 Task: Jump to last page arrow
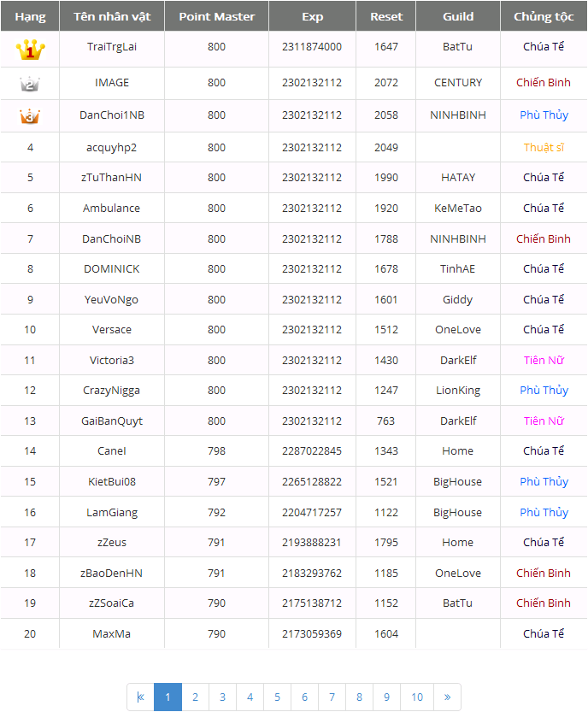point(447,697)
